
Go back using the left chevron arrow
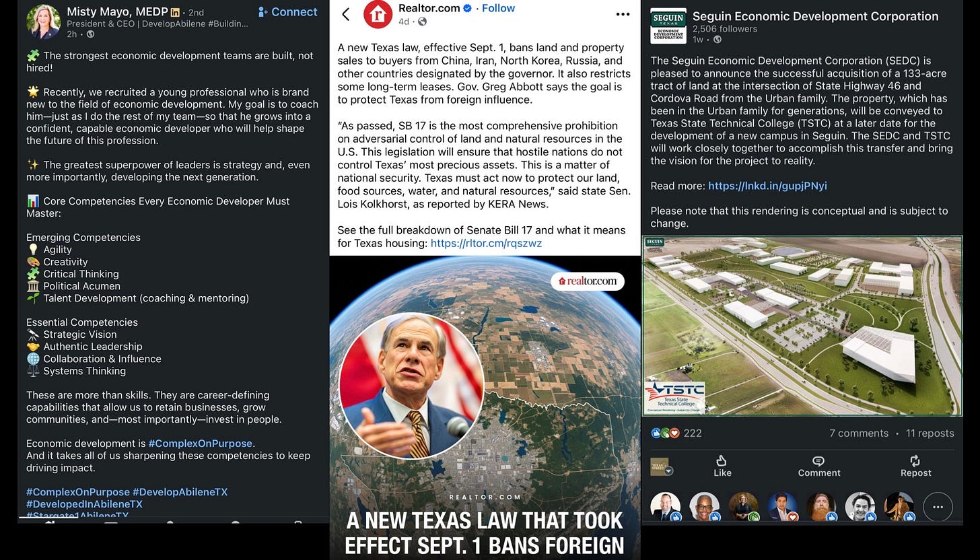coord(346,14)
